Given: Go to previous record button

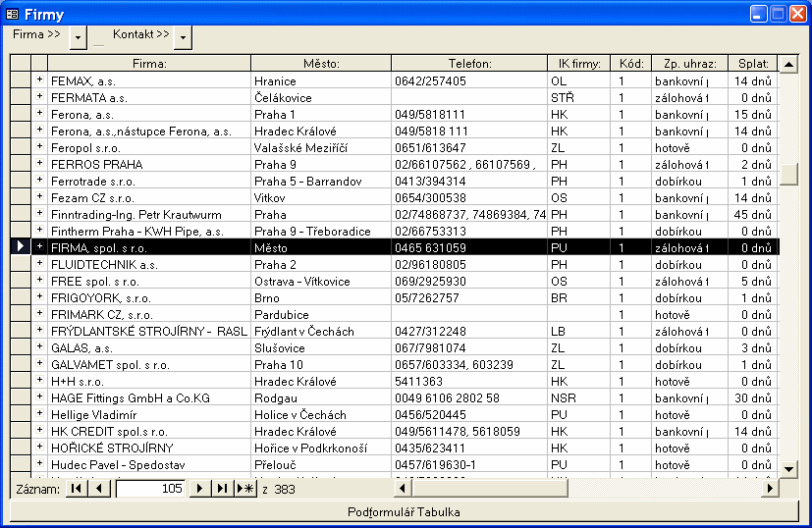Looking at the screenshot, I should (x=99, y=489).
